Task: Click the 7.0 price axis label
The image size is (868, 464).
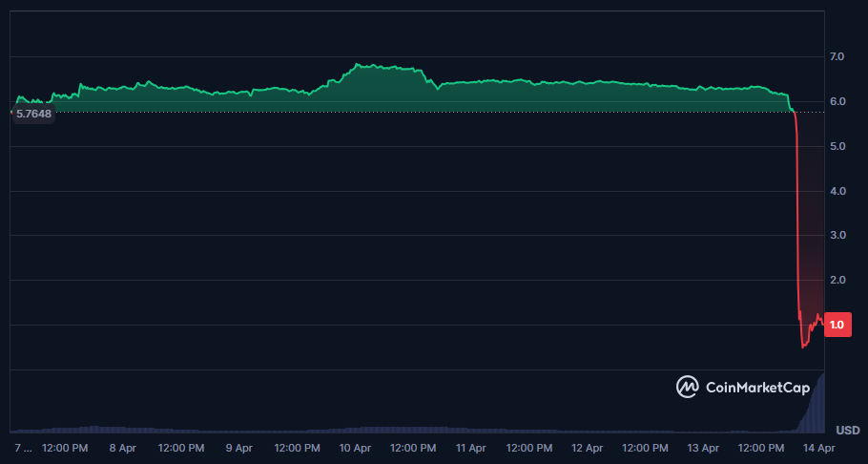Action: 837,57
